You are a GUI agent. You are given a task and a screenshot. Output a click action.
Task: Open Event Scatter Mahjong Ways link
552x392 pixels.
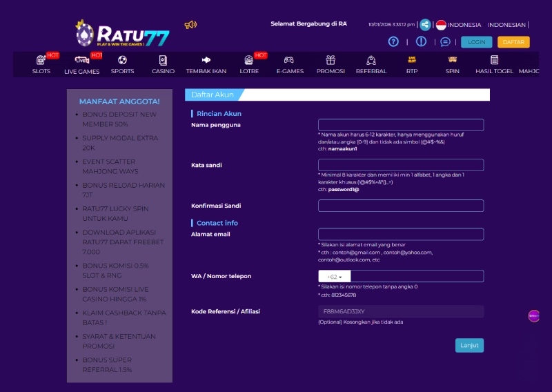tap(110, 166)
